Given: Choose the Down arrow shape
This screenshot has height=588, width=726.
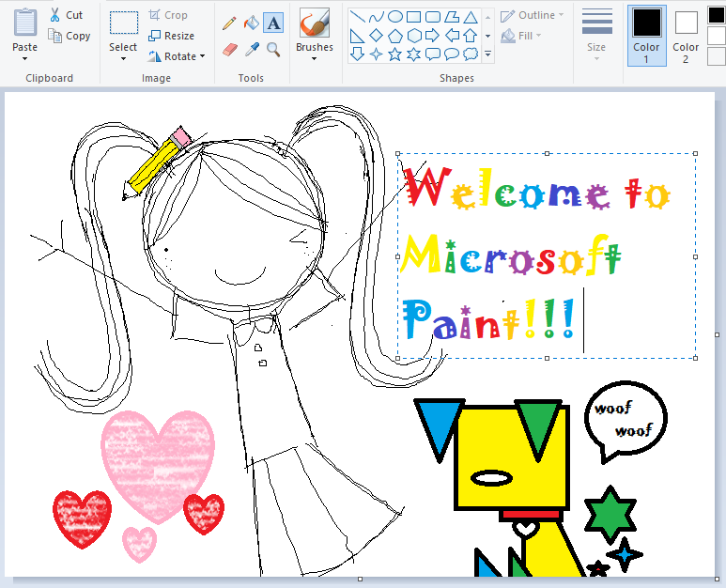Looking at the screenshot, I should 357,54.
